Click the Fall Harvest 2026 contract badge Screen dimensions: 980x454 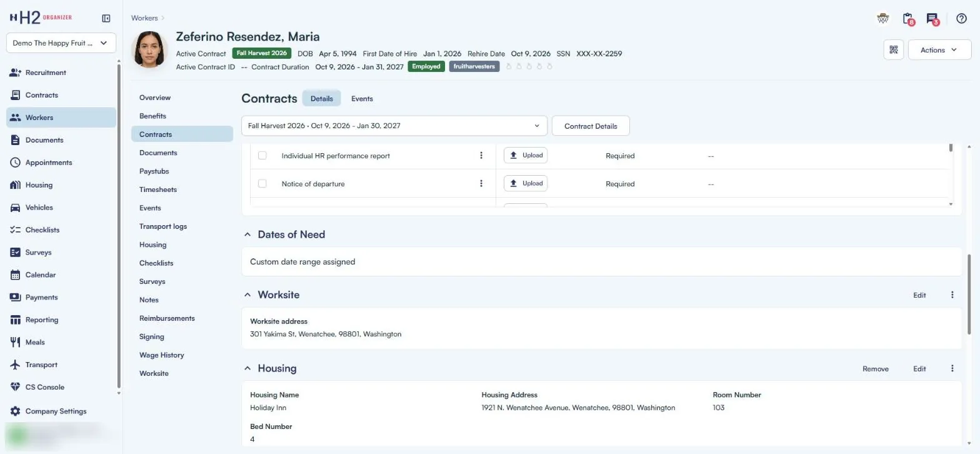[x=262, y=53]
